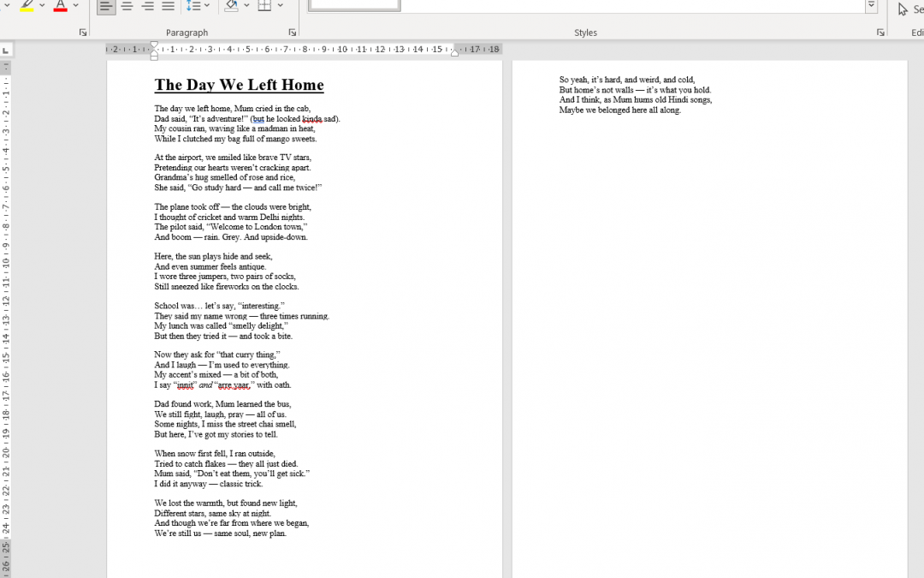
Task: Open font color dropdown arrow
Action: pyautogui.click(x=75, y=6)
